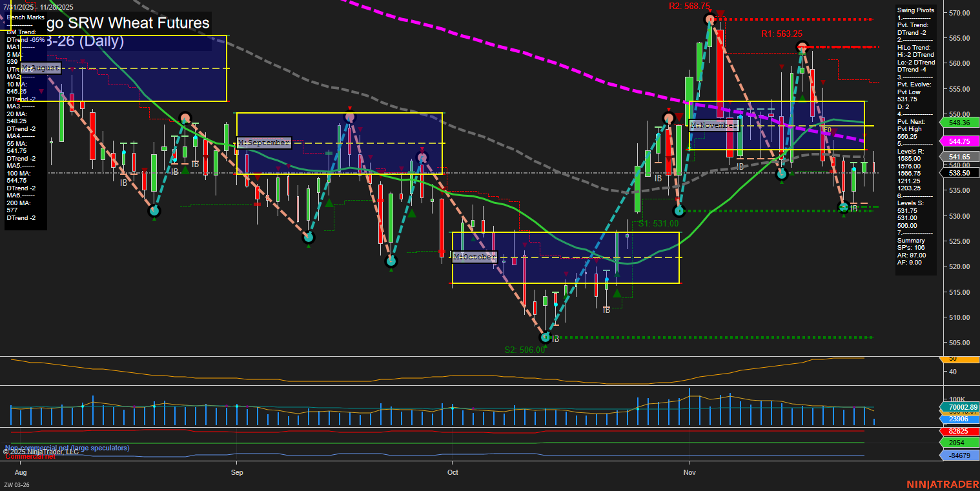Click the 538.50 last price marker
Image resolution: width=980 pixels, height=491 pixels.
click(961, 173)
